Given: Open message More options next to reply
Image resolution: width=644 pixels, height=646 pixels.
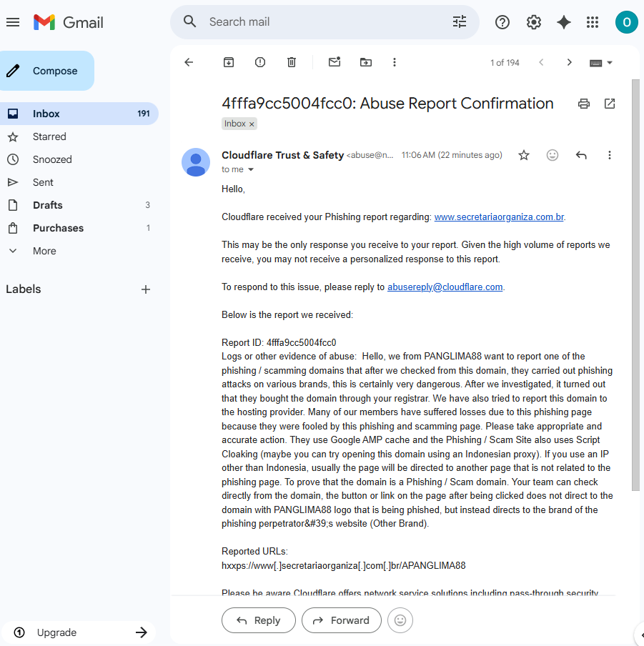Looking at the screenshot, I should point(610,155).
